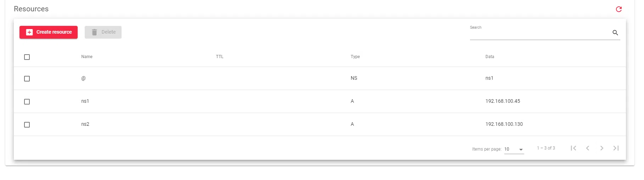Click the Delete button
The height and width of the screenshot is (180, 644).
point(103,32)
